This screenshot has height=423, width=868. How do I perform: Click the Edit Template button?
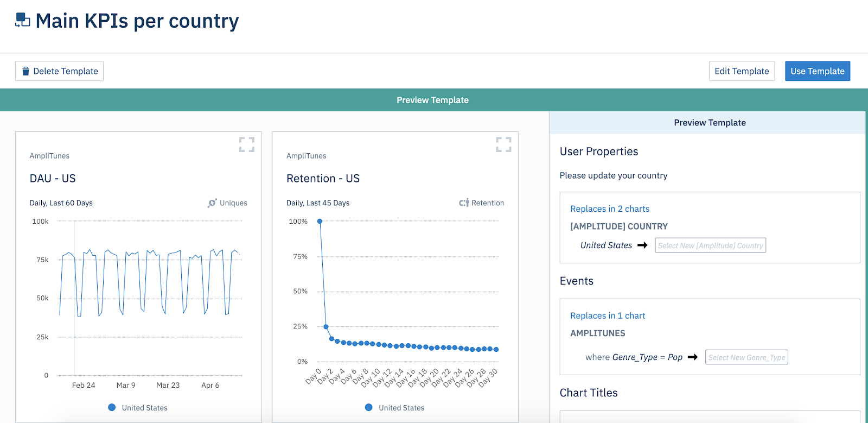[x=742, y=71]
